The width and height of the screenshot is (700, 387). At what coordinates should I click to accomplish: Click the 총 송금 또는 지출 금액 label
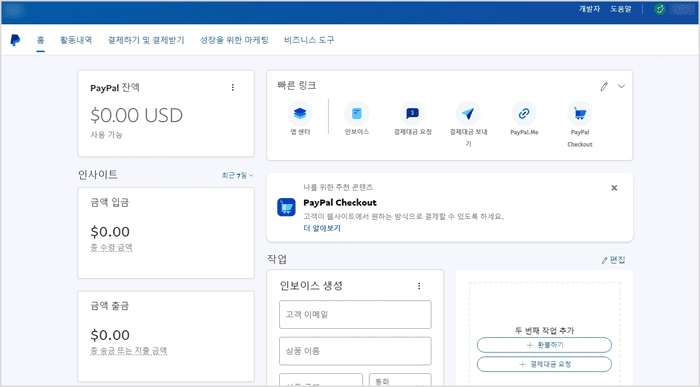(129, 351)
